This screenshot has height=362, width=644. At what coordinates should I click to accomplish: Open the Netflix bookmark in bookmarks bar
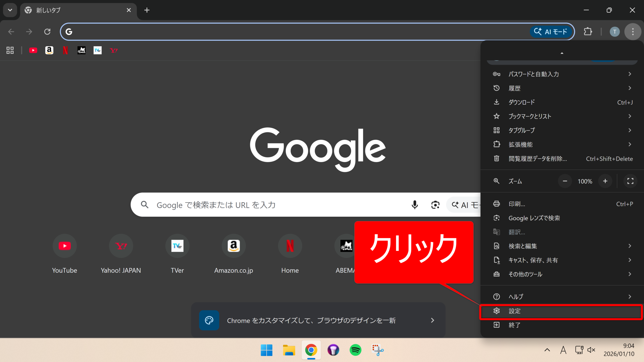(x=65, y=51)
